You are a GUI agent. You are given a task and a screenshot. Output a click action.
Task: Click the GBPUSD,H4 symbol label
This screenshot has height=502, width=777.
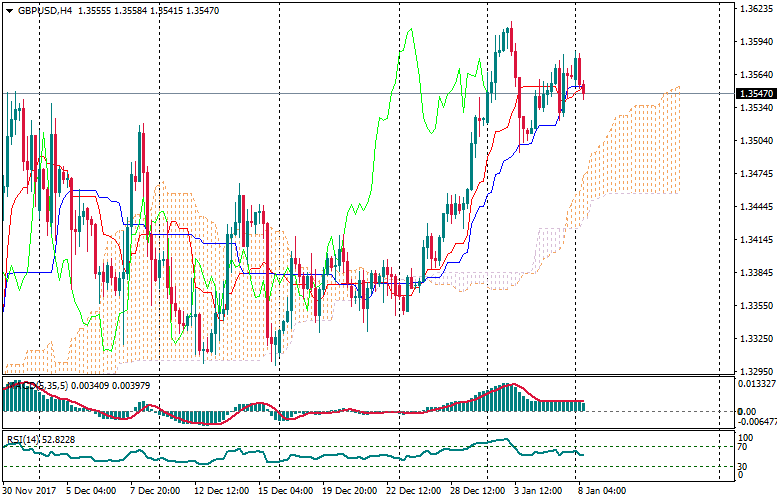(x=44, y=10)
